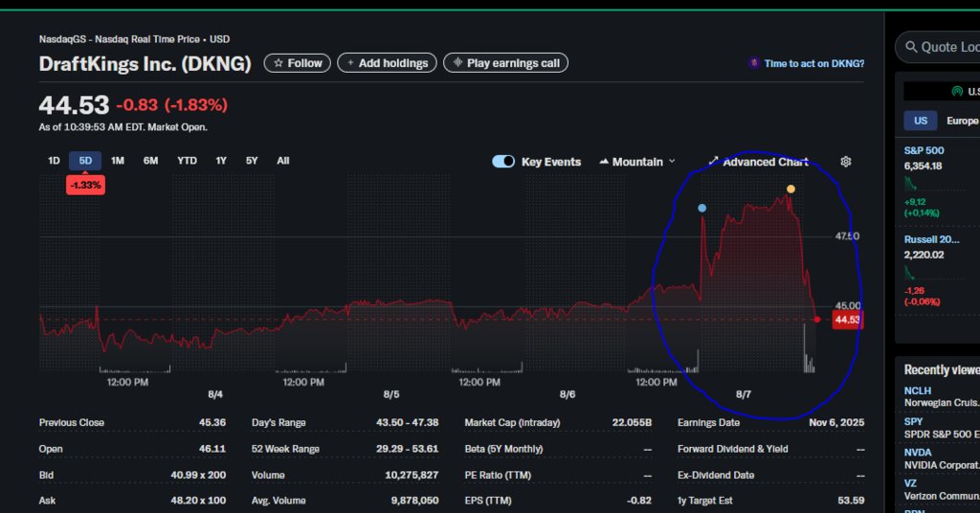The width and height of the screenshot is (980, 513).
Task: Show the All-time chart range
Action: (283, 161)
